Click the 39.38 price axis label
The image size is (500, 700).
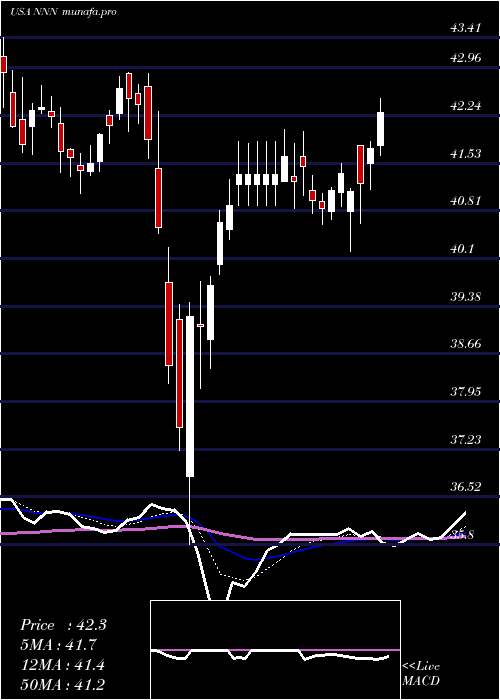(466, 296)
